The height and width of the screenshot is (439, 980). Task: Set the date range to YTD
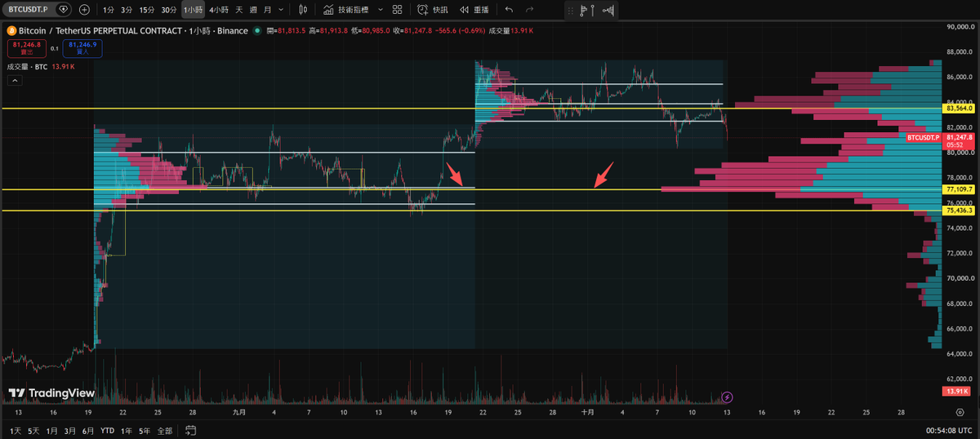[x=107, y=430]
